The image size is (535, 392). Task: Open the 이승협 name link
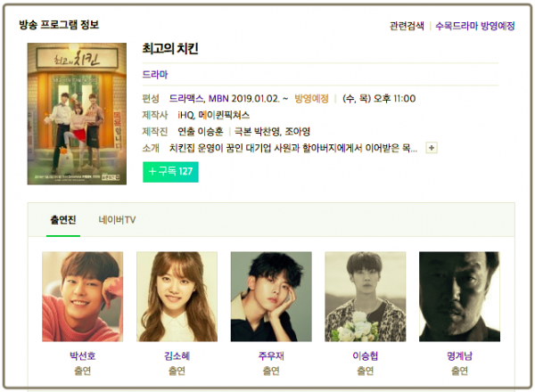tap(366, 356)
